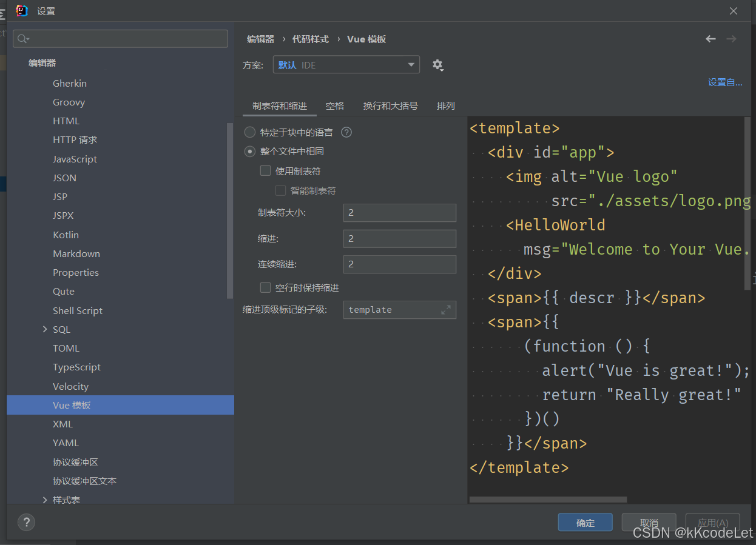Focus the 缩进 value field
Viewport: 756px width, 545px height.
coord(400,238)
